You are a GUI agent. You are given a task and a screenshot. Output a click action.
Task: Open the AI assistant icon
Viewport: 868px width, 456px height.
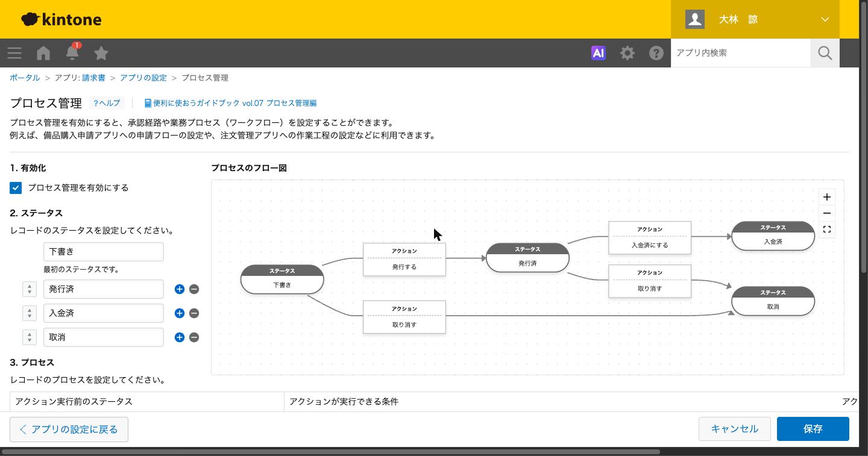coord(599,53)
